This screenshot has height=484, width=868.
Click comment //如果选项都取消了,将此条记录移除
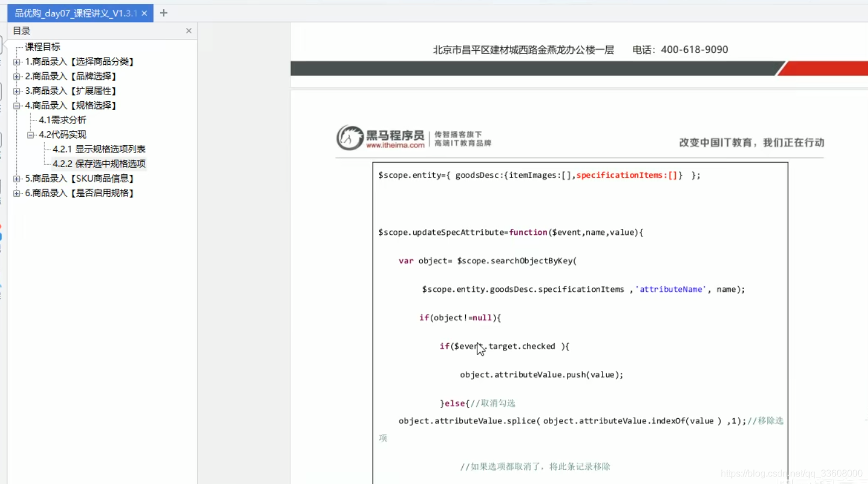[x=535, y=467]
